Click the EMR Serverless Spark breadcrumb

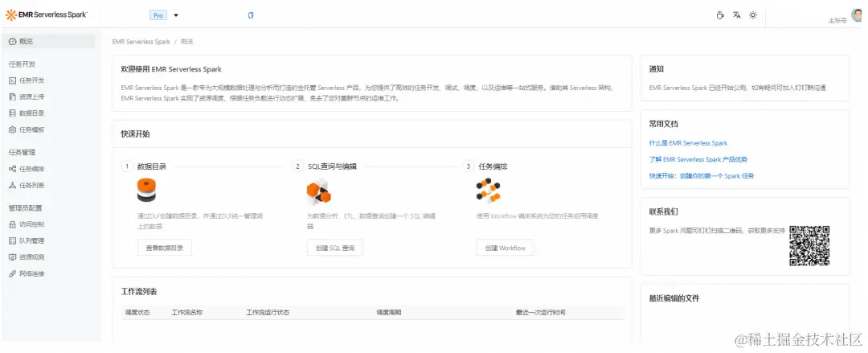click(141, 42)
